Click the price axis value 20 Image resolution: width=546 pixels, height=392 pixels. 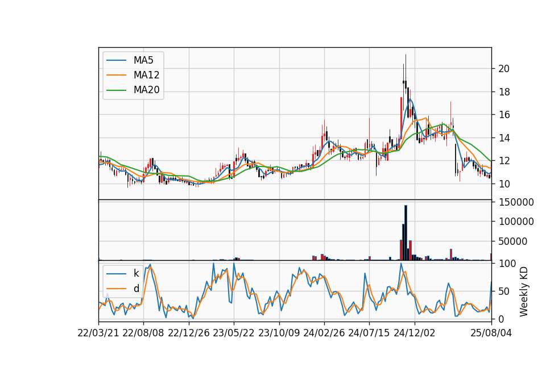click(504, 69)
